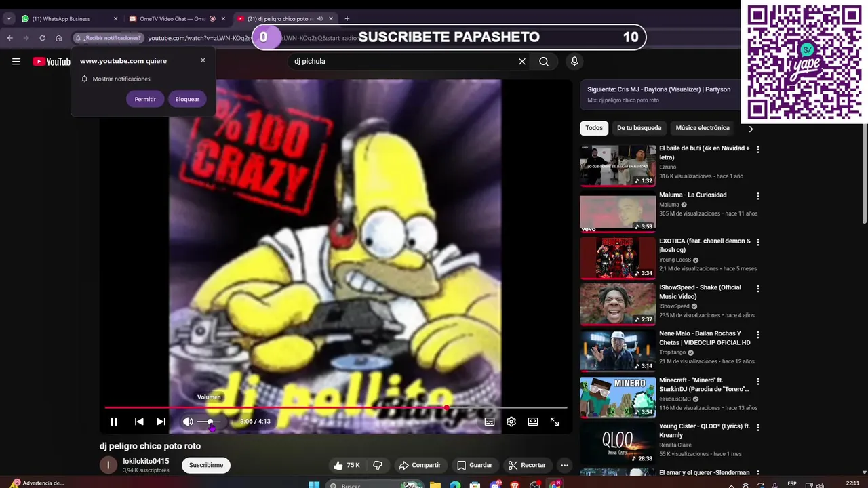Viewport: 868px width, 488px height.
Task: Go back in browser
Action: pos(10,38)
